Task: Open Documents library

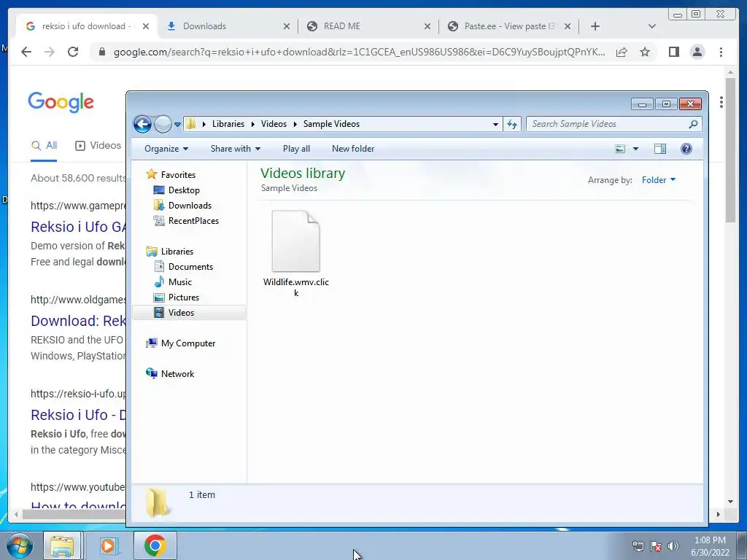Action: 190,267
